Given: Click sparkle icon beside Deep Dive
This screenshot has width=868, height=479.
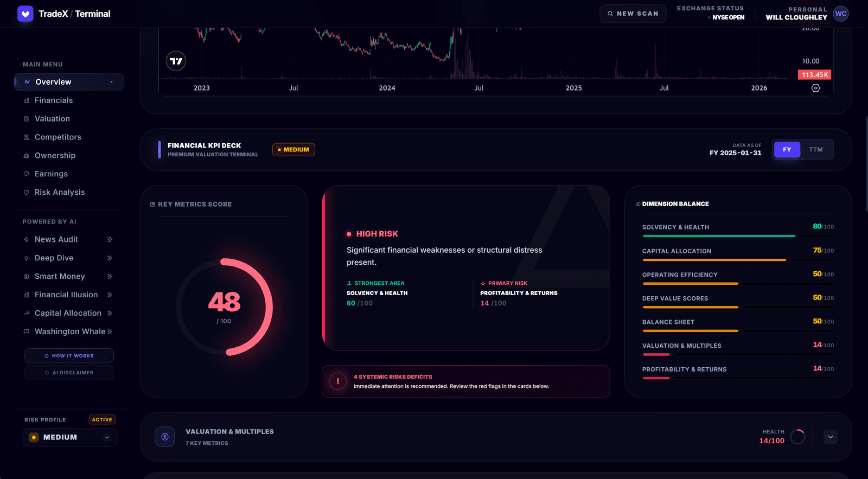Looking at the screenshot, I should (110, 258).
